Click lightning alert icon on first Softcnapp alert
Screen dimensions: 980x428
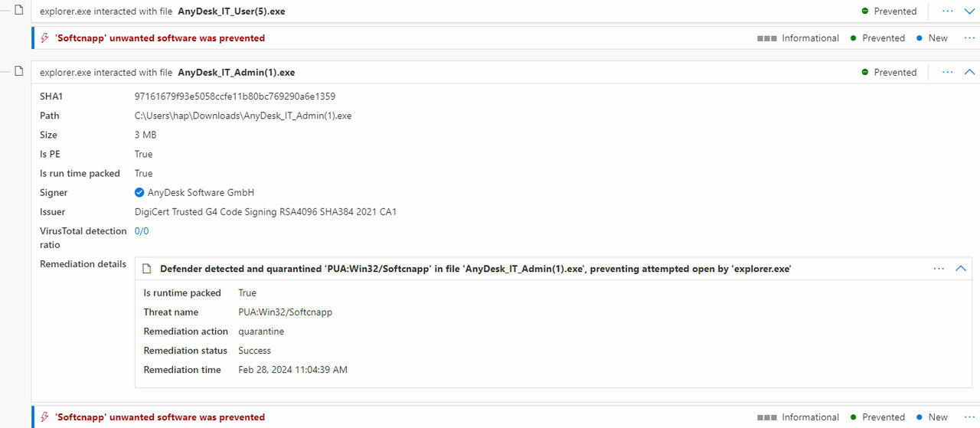click(45, 38)
